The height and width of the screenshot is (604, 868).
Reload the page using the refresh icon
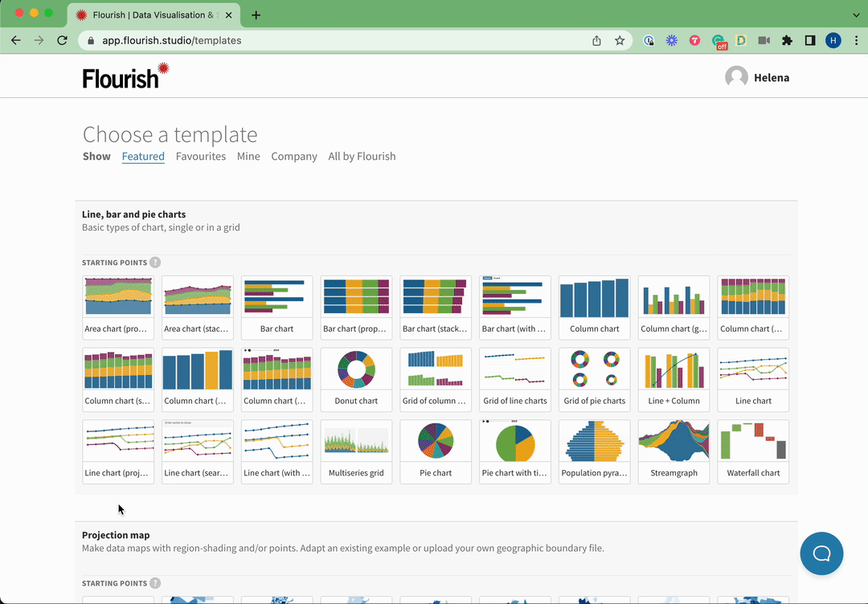[x=62, y=40]
